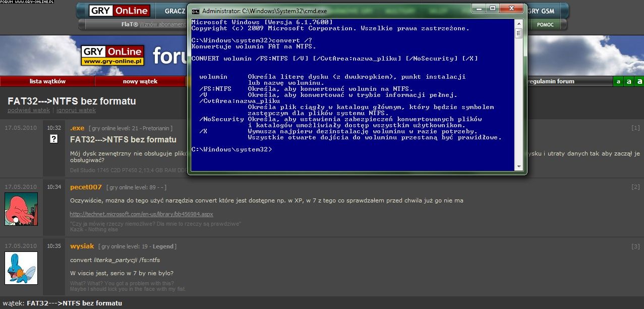Open 'nowy wątek' forum menu item
This screenshot has height=309, width=644.
coord(140,81)
